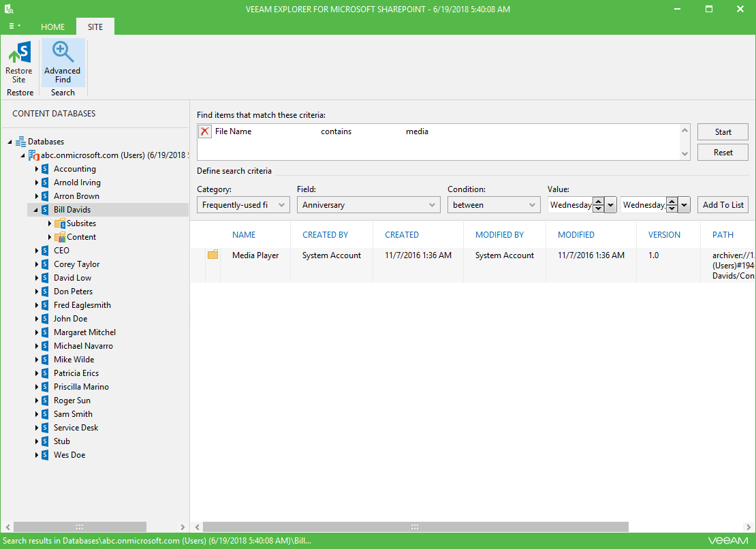Click the Subsites folder icon
756x549 pixels.
coord(60,223)
